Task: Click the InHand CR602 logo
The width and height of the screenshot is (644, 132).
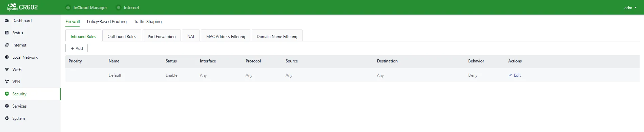Action: coord(22,7)
